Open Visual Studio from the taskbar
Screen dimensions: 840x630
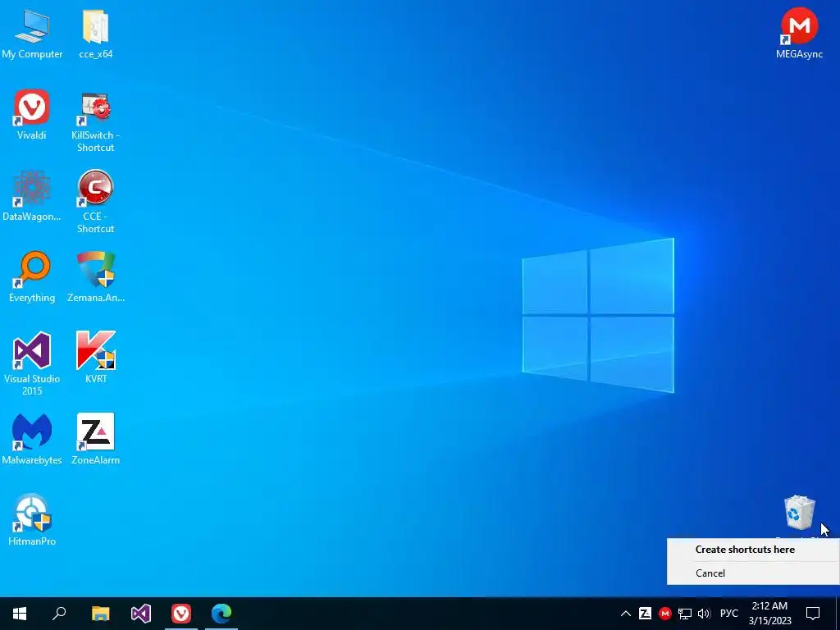tap(141, 614)
